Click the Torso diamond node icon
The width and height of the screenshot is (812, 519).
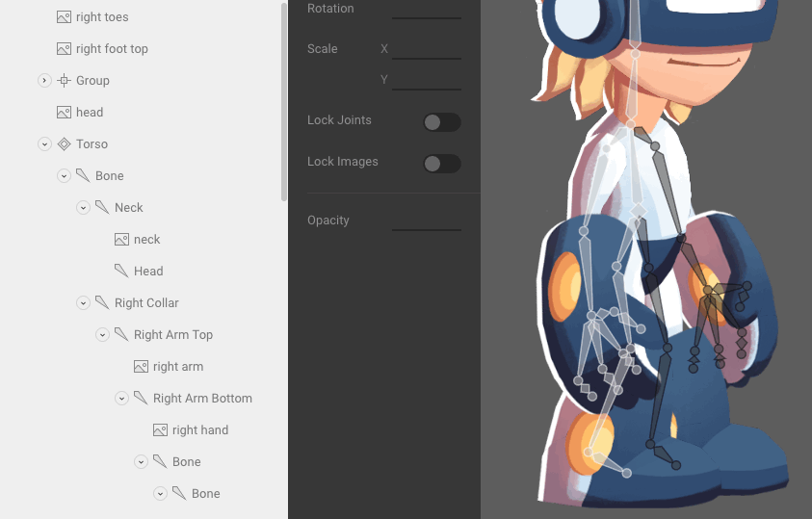pos(64,143)
